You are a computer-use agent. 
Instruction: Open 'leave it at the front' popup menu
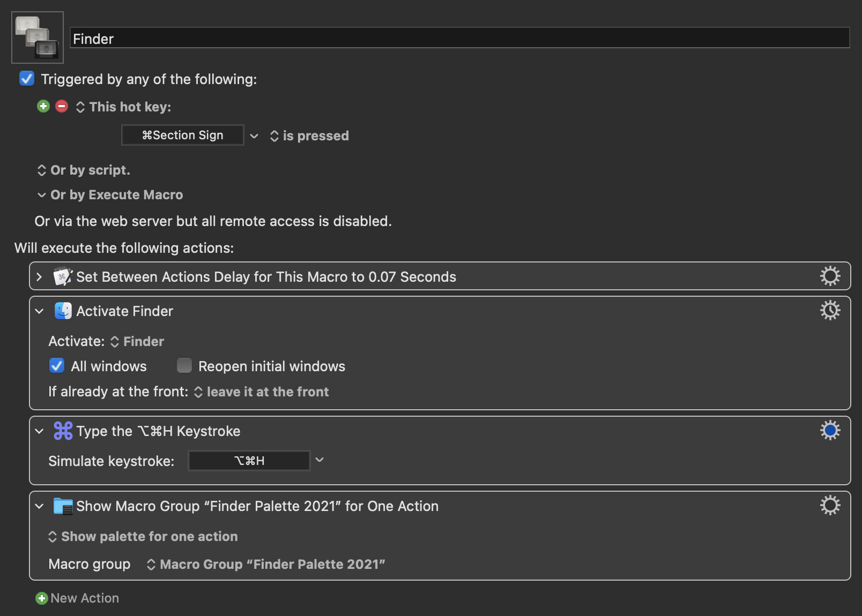(x=262, y=392)
